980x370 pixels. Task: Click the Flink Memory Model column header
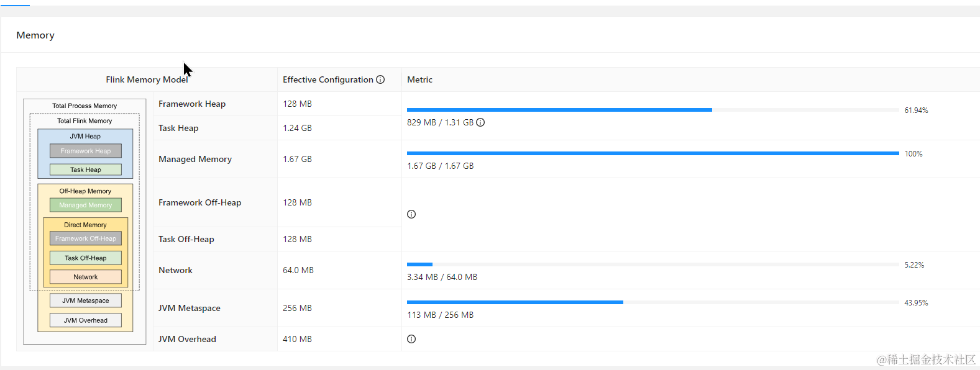pyautogui.click(x=147, y=79)
